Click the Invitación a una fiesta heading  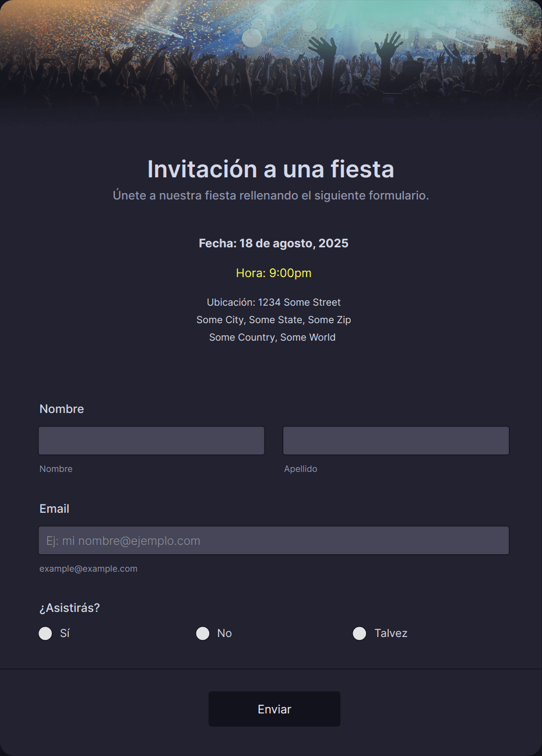(271, 169)
